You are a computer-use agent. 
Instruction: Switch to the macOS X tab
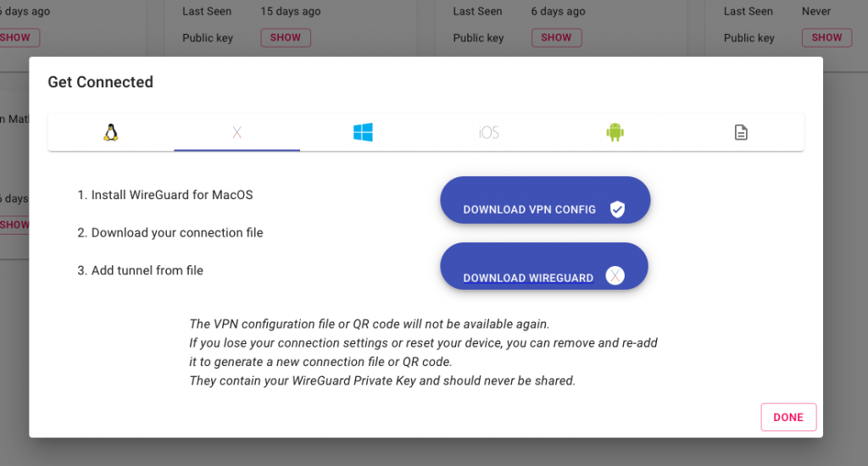click(x=237, y=132)
